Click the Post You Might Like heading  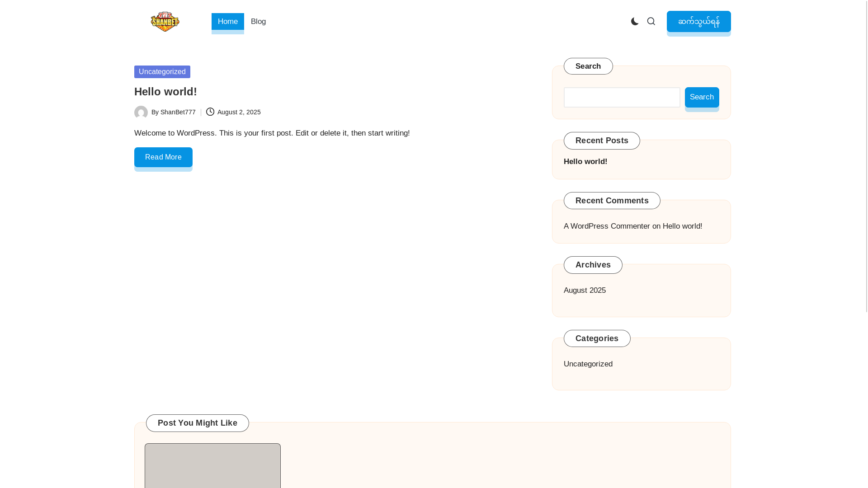(198, 423)
